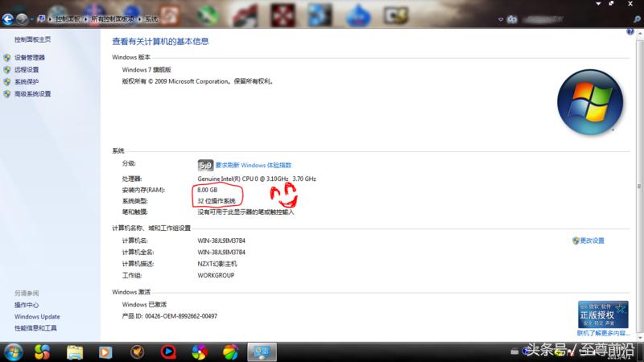
Task: Open the media player taskbar icon
Action: (105, 352)
